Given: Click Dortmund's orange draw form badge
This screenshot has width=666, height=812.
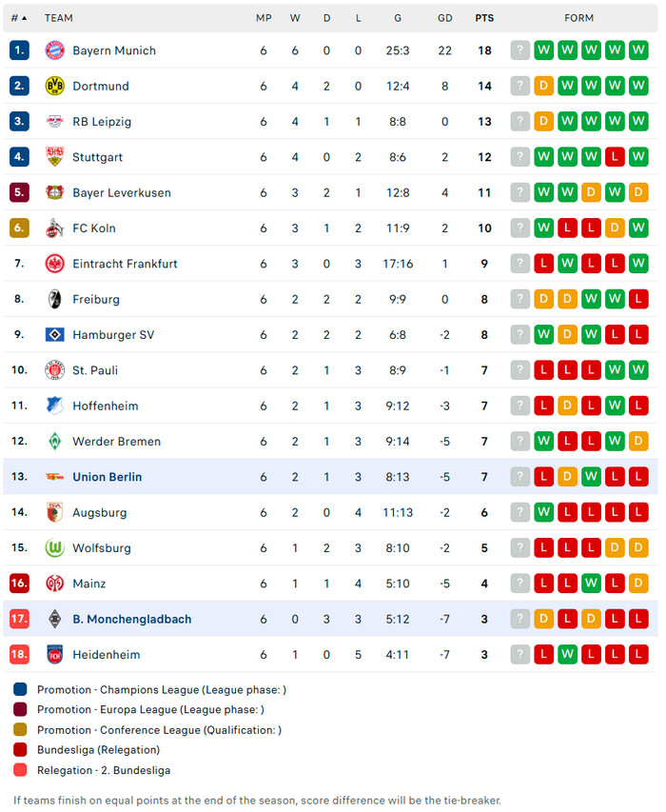Looking at the screenshot, I should point(543,86).
